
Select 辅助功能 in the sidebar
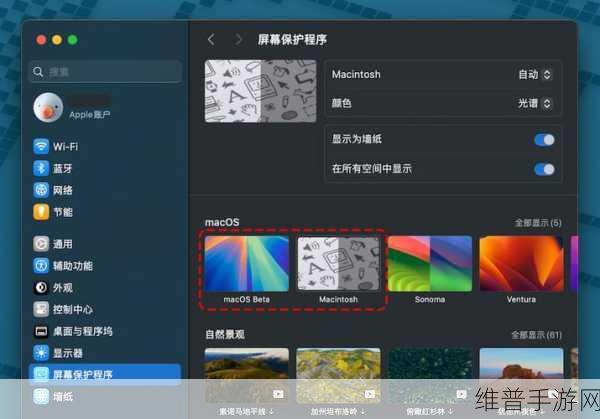73,266
